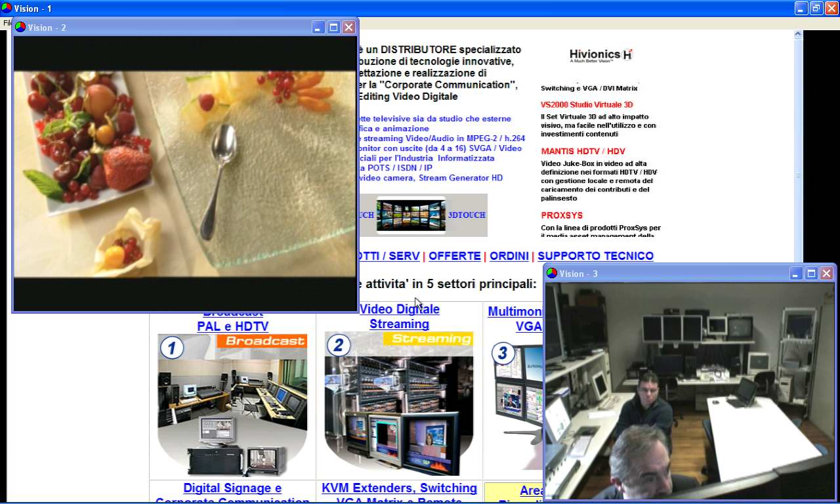
Task: Select the Streaming category image
Action: pyautogui.click(x=399, y=404)
